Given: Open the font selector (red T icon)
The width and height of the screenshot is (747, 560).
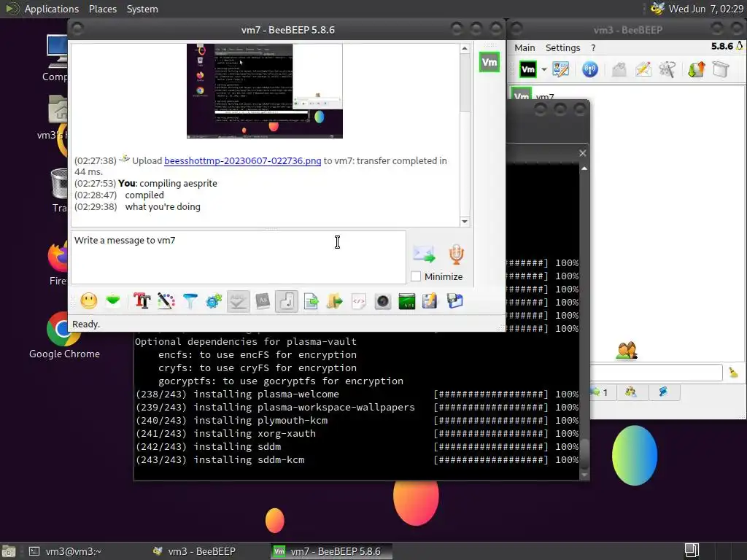Looking at the screenshot, I should [x=142, y=301].
